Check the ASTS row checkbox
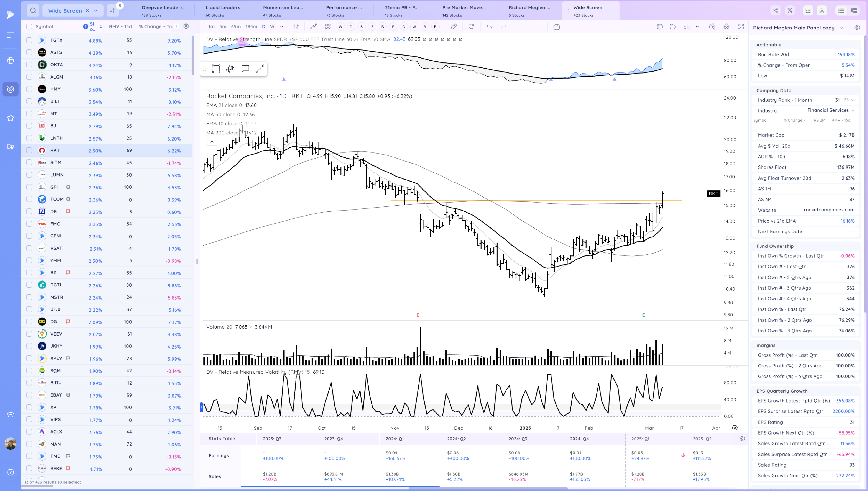This screenshot has width=868, height=491. [29, 52]
